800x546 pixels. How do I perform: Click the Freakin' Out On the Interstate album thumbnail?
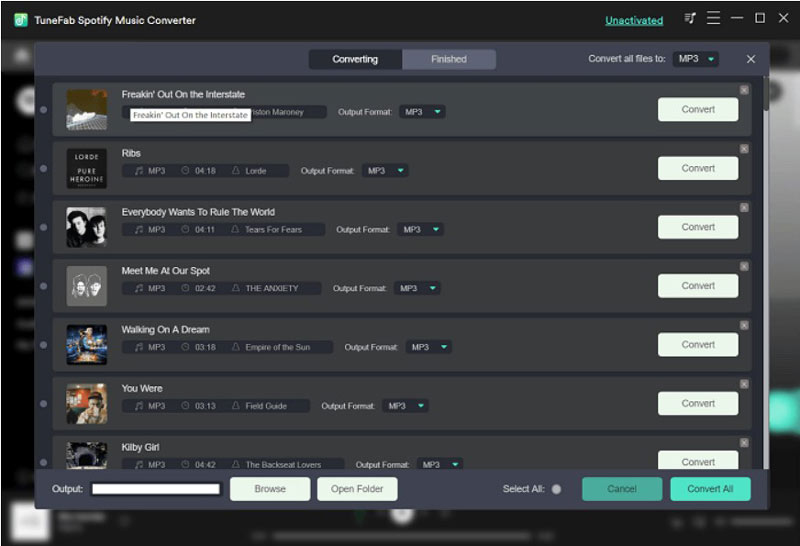87,110
